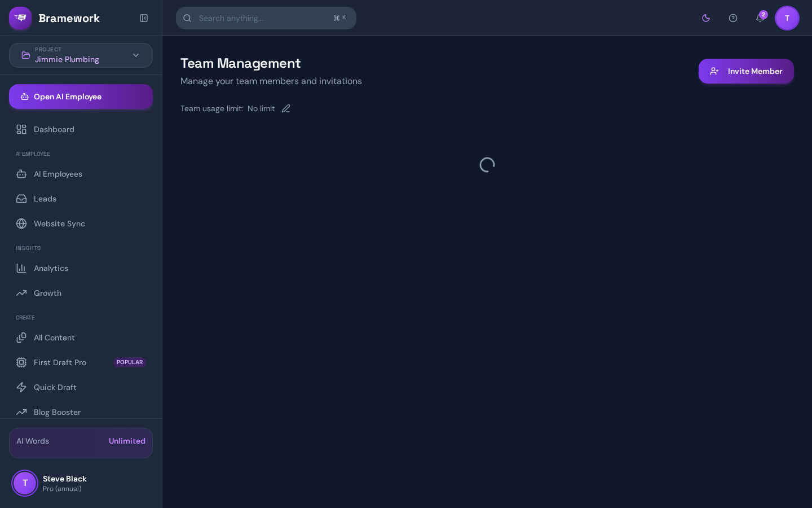
Task: Click the add-user icon in Invite Member
Action: (x=714, y=71)
